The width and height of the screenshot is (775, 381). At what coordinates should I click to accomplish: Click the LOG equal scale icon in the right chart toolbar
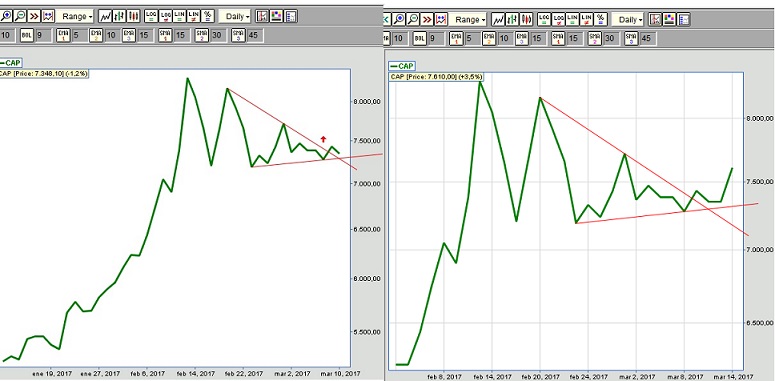(544, 19)
